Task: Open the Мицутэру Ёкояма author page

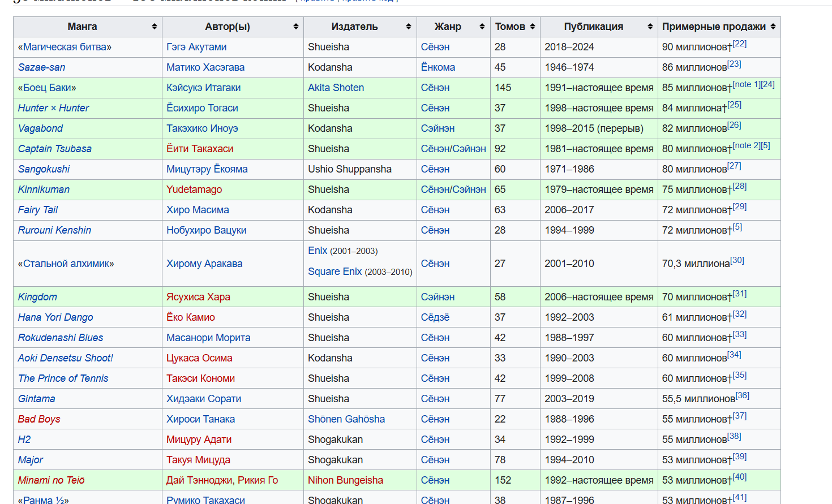Action: 207,169
